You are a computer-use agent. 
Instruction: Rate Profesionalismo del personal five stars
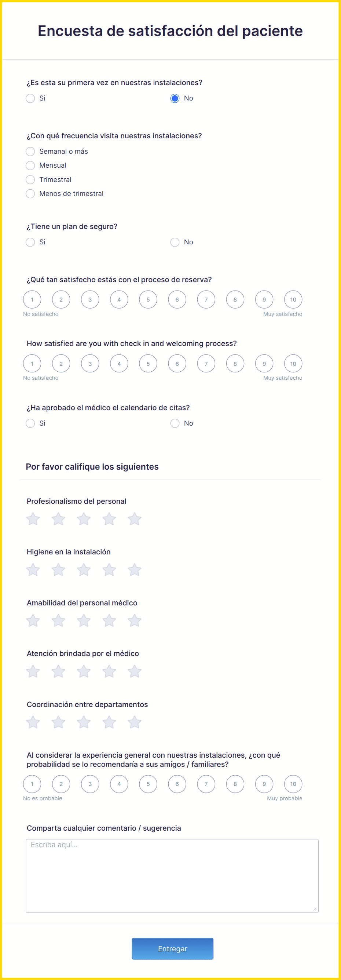(x=134, y=519)
